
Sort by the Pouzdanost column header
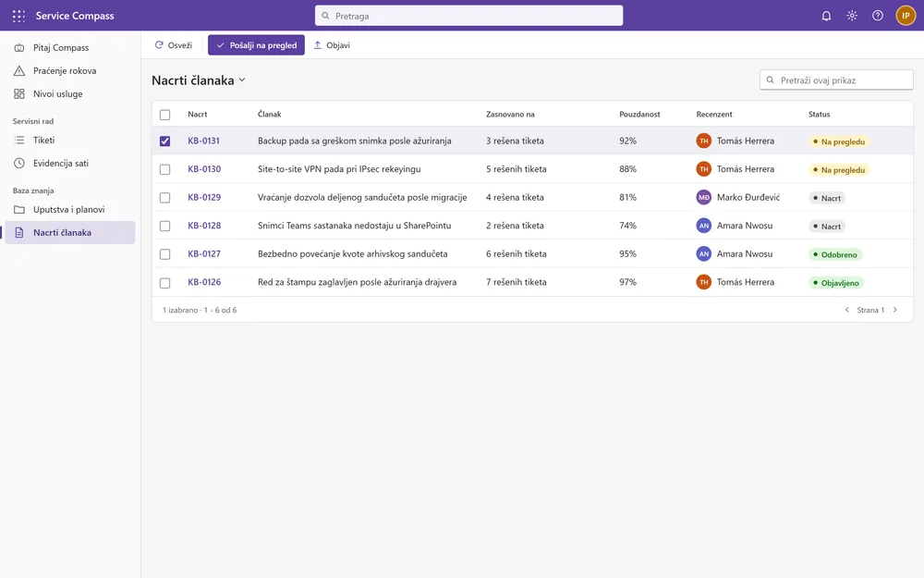[639, 115]
